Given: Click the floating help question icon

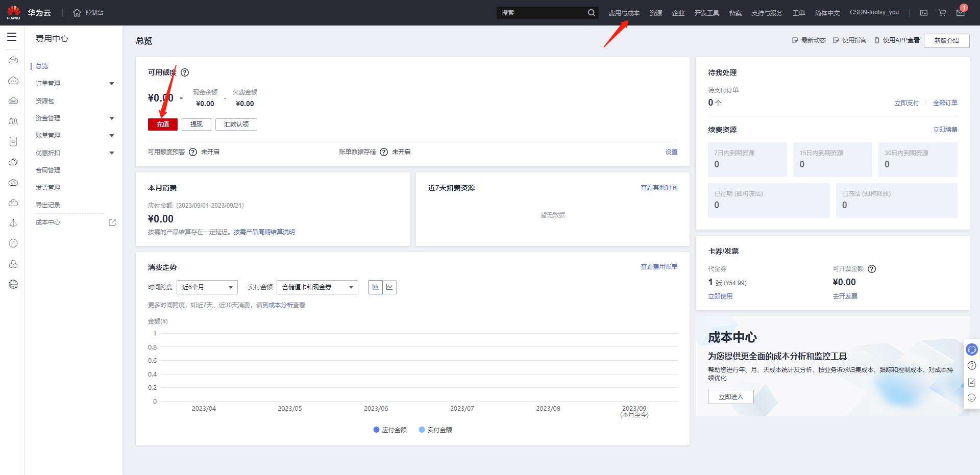Looking at the screenshot, I should click(x=972, y=366).
